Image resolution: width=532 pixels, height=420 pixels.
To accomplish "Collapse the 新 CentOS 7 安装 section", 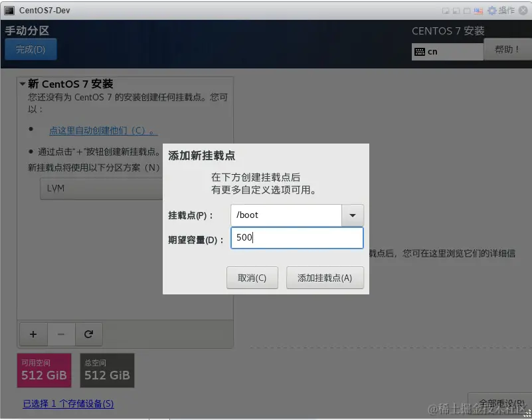I will point(23,84).
